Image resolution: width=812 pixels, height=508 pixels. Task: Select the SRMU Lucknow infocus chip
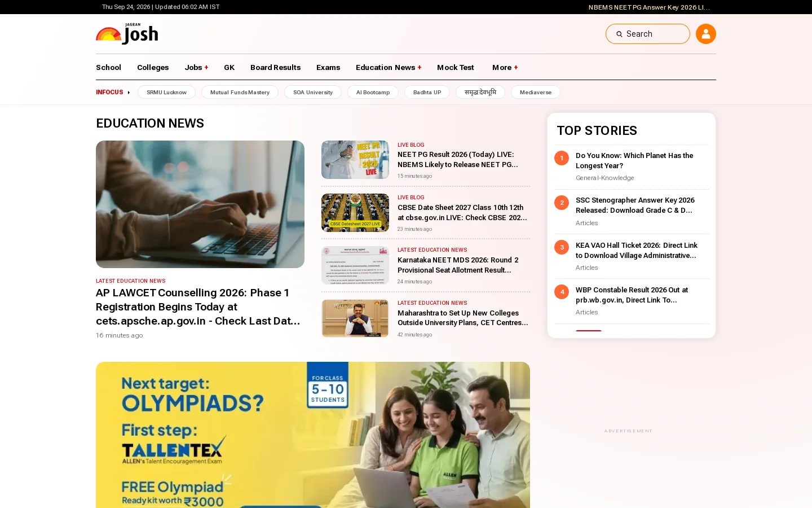[166, 92]
